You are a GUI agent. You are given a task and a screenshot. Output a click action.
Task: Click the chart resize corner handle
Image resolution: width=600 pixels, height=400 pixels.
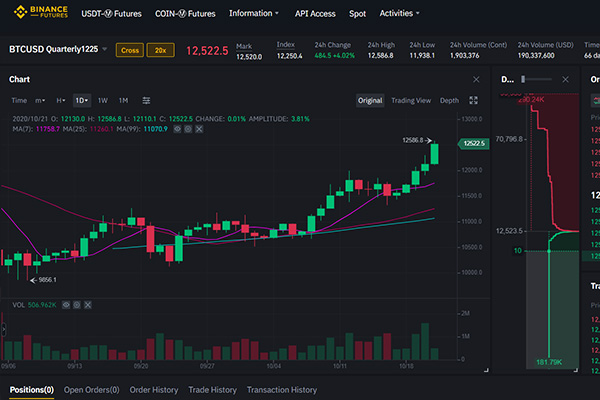tap(486, 370)
